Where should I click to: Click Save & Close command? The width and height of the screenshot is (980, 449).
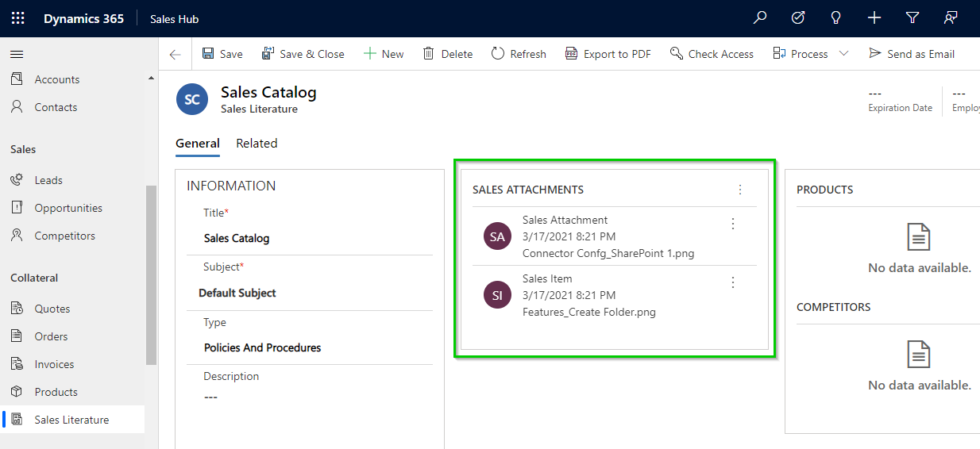click(303, 54)
